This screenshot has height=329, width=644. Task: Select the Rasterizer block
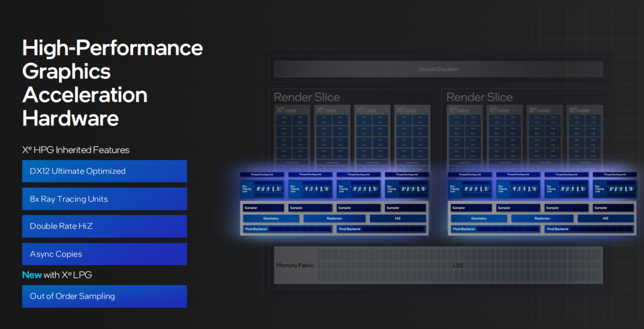pos(334,218)
